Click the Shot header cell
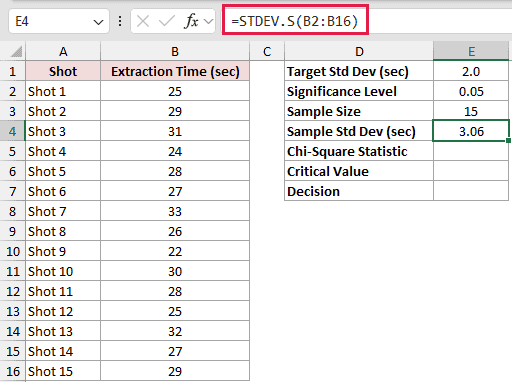Image resolution: width=512 pixels, height=382 pixels. pos(63,71)
